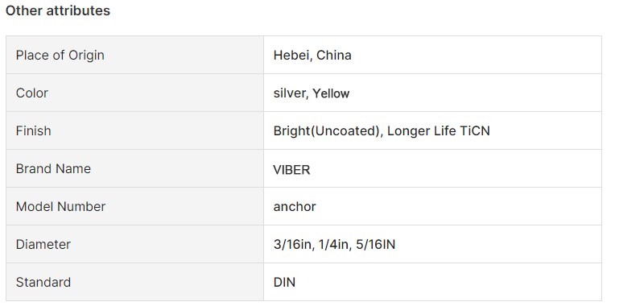Screen dimensions: 644x306
Task: Click the word Yellow in Color row
Action: pyautogui.click(x=331, y=93)
